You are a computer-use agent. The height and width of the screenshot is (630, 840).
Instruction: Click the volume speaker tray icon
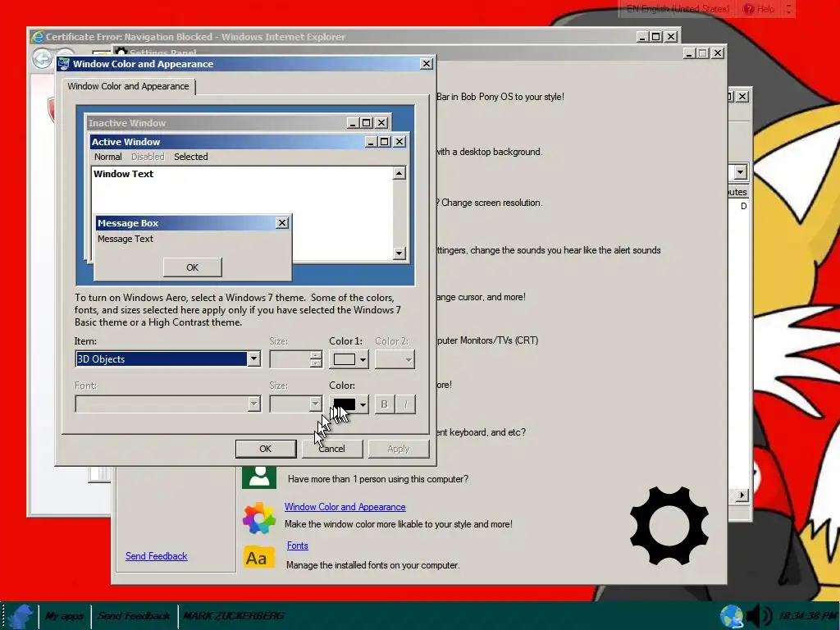tap(759, 617)
